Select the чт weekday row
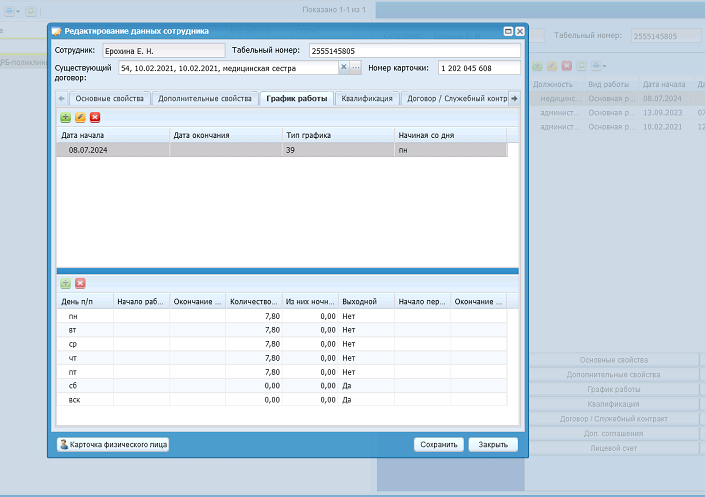705x497 pixels. (282, 358)
